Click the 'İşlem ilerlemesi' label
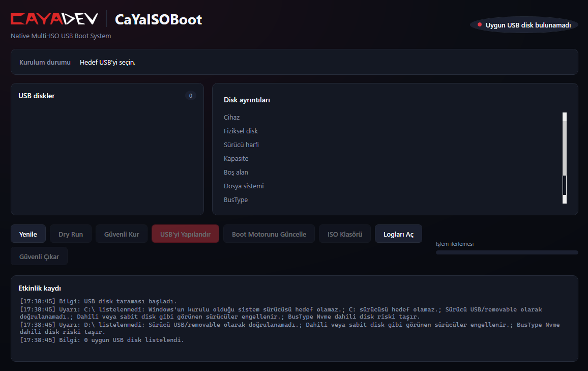This screenshot has width=588, height=371. 455,244
